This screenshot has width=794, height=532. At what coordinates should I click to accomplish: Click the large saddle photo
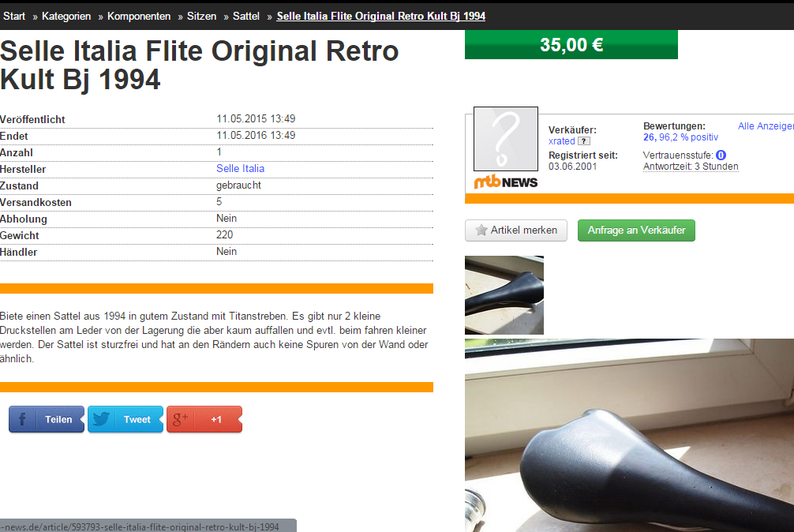(x=629, y=436)
